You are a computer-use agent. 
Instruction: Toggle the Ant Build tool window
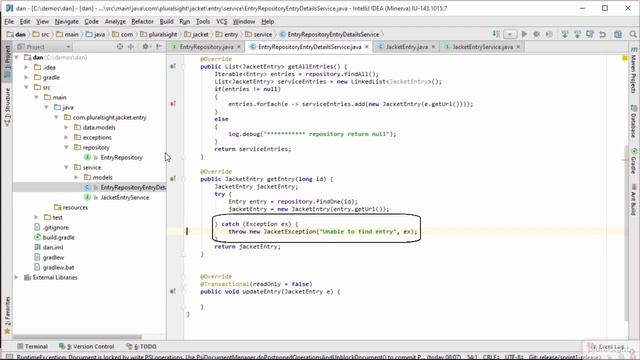[x=633, y=200]
